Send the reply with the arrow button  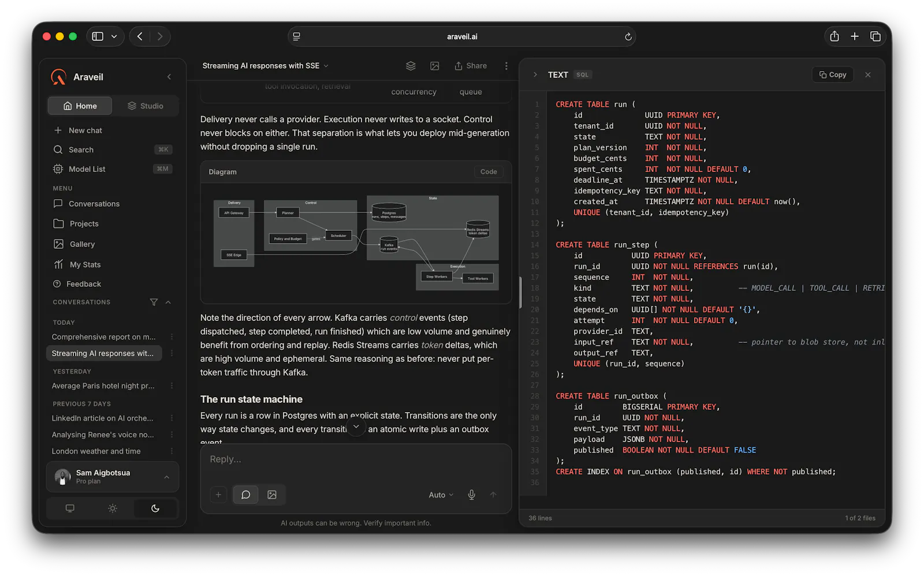493,495
